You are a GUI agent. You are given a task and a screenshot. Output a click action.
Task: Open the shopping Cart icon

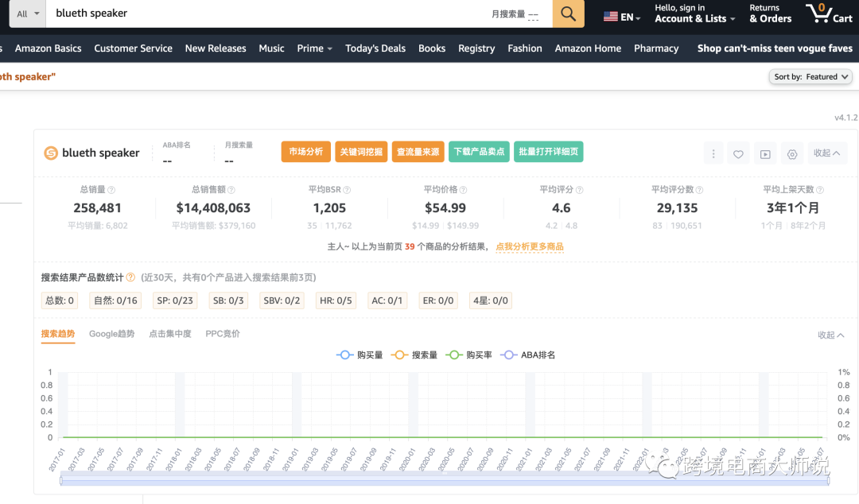pyautogui.click(x=828, y=14)
